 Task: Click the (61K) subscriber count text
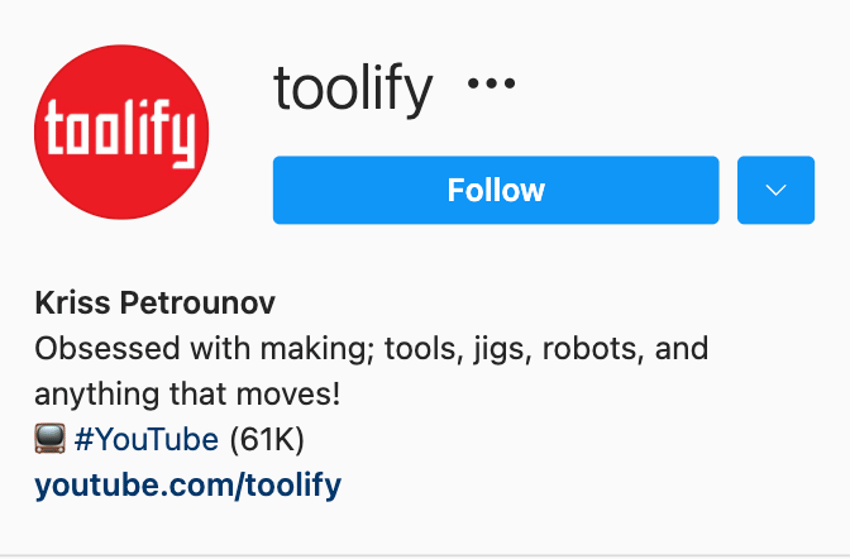[267, 439]
